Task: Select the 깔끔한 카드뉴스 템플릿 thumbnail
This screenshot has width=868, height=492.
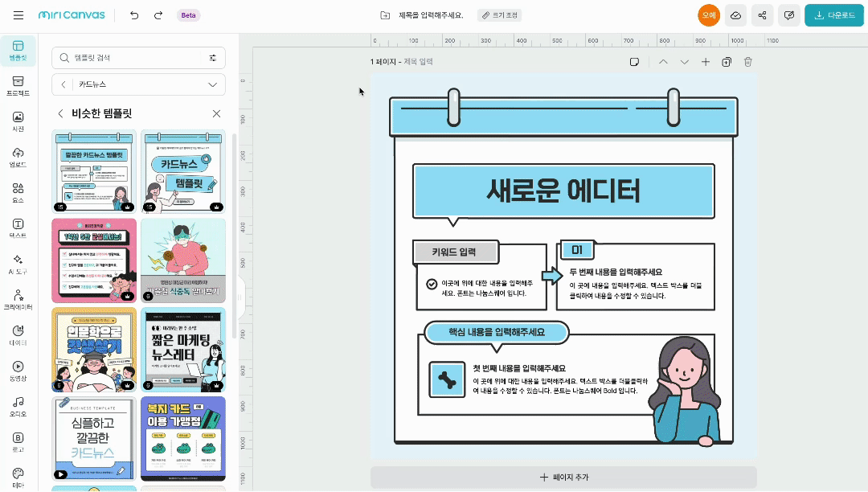Action: 94,171
